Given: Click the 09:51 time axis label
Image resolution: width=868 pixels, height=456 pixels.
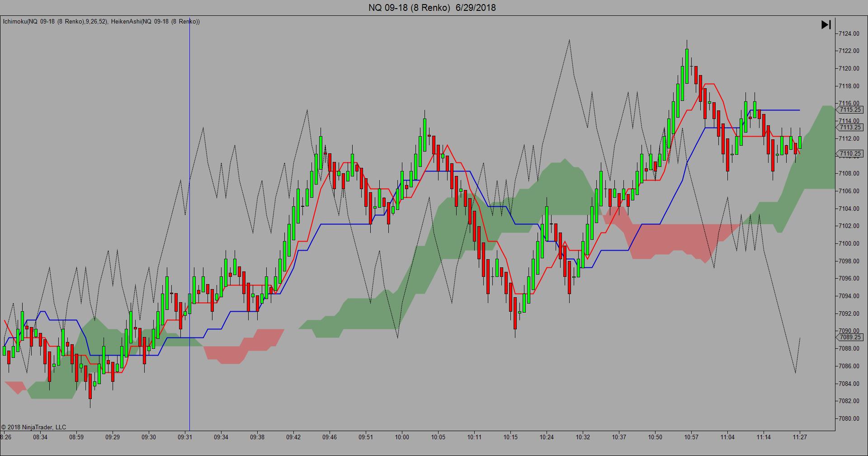Looking at the screenshot, I should coord(366,437).
